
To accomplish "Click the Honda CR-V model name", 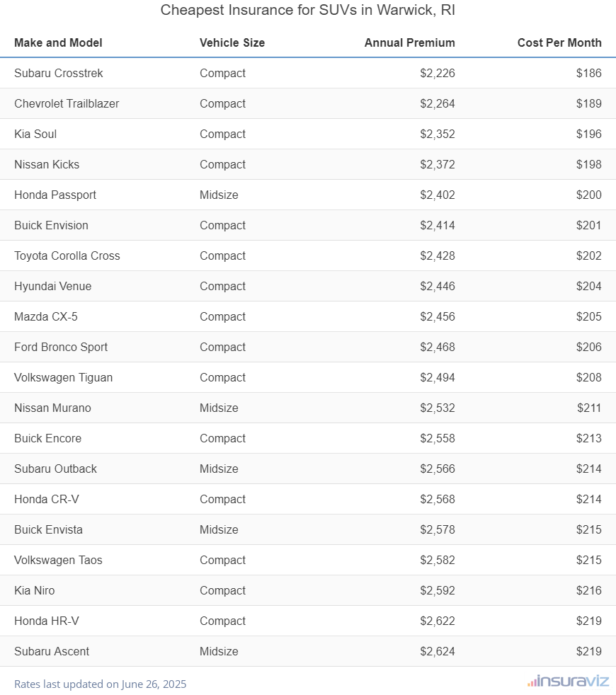I will pyautogui.click(x=47, y=499).
